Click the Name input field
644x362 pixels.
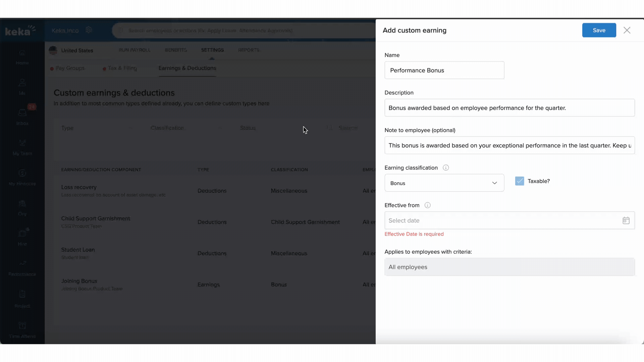(444, 70)
